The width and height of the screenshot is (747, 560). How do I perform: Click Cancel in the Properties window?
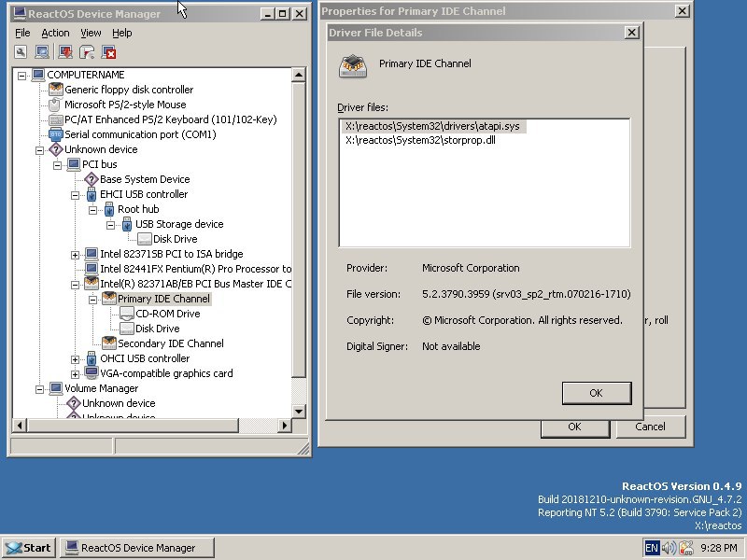click(x=650, y=427)
